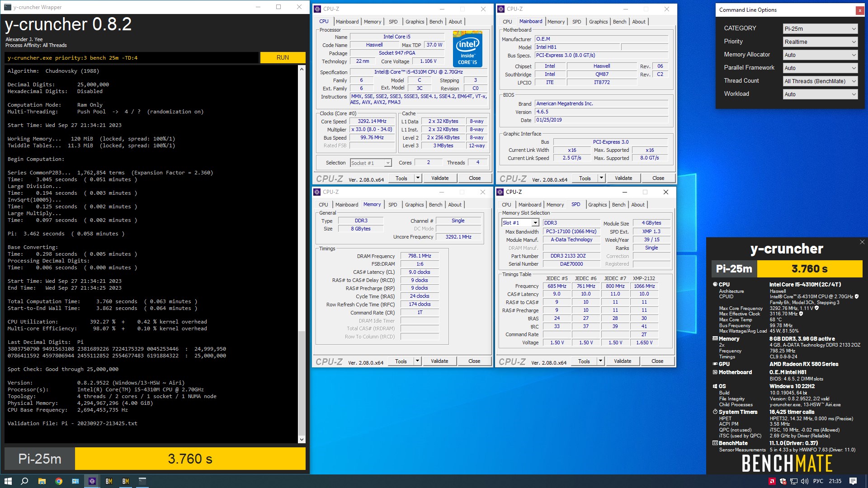Image resolution: width=868 pixels, height=488 pixels.
Task: Switch to SPD tab in Memory CPU-Z window
Action: point(392,205)
